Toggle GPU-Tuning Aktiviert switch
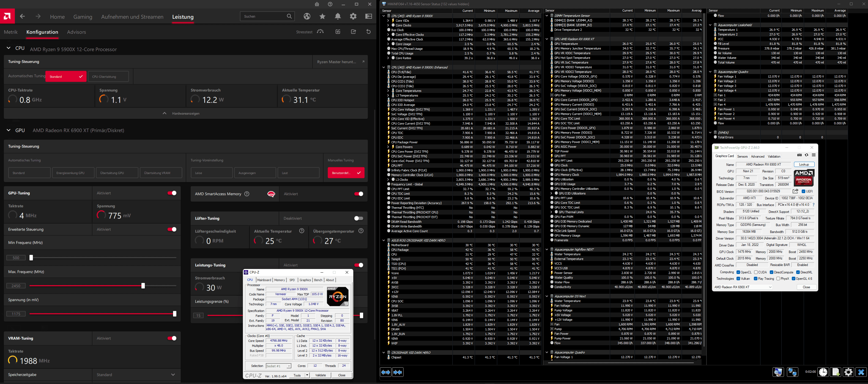The image size is (868, 384). [x=172, y=193]
